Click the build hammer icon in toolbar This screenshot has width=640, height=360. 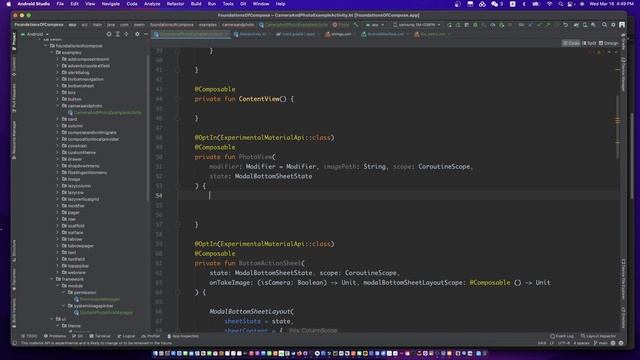[356, 25]
